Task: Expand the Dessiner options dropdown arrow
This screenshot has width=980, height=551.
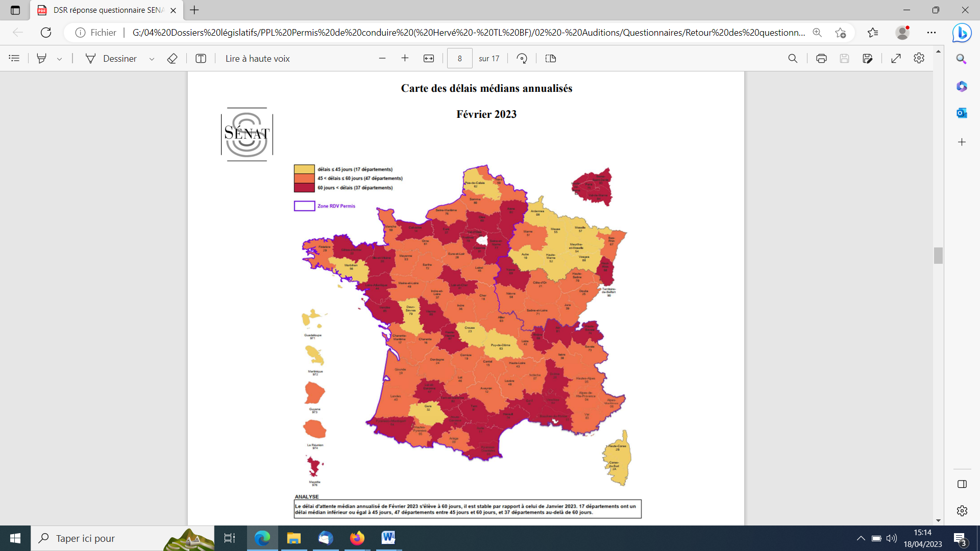Action: click(x=152, y=59)
